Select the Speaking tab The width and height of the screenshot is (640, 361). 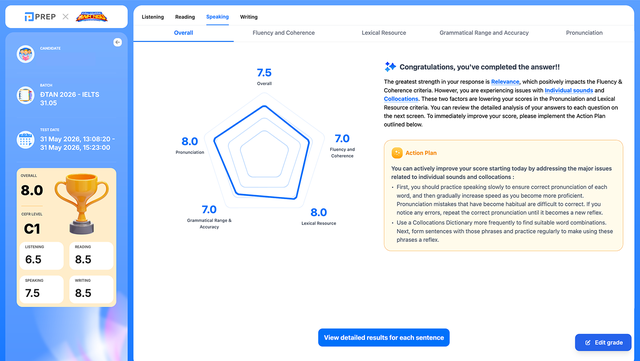point(217,17)
